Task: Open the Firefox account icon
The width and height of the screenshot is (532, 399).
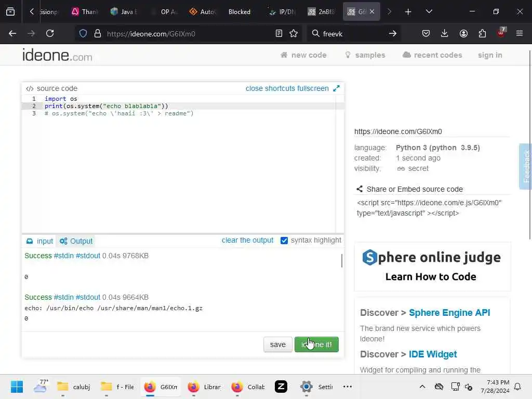Action: pyautogui.click(x=463, y=33)
